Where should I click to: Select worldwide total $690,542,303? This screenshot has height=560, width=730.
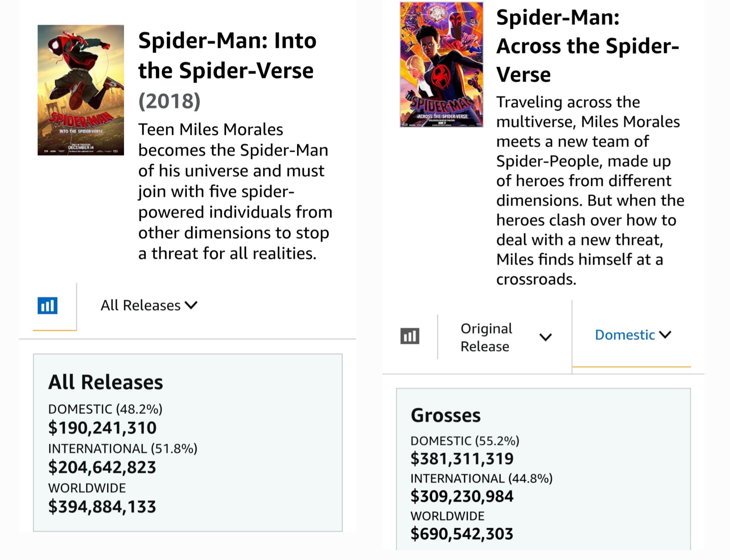coord(462,534)
